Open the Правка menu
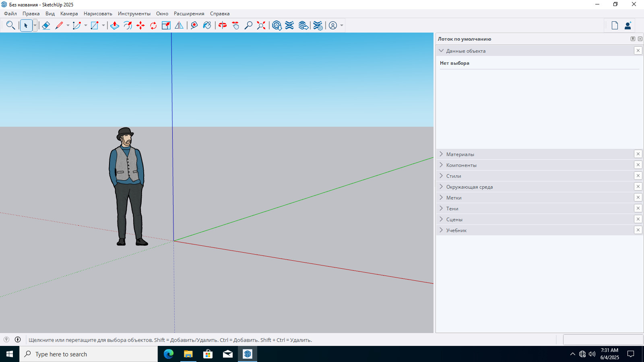Image resolution: width=644 pixels, height=362 pixels. tap(31, 14)
